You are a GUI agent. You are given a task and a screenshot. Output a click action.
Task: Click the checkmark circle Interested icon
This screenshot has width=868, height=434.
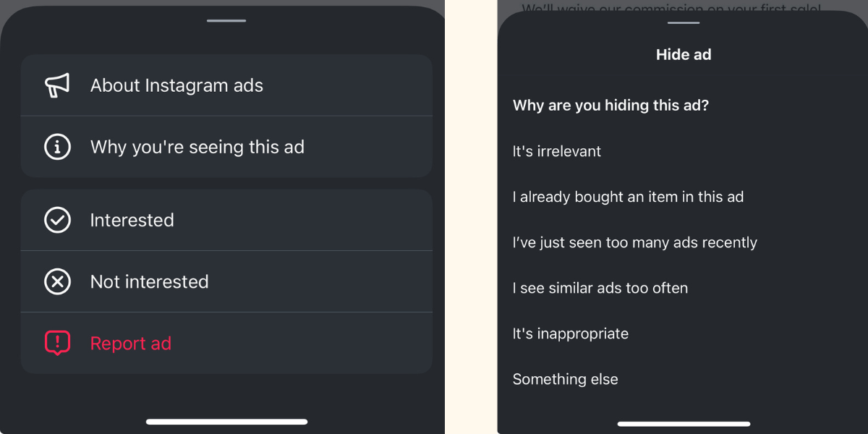(57, 220)
